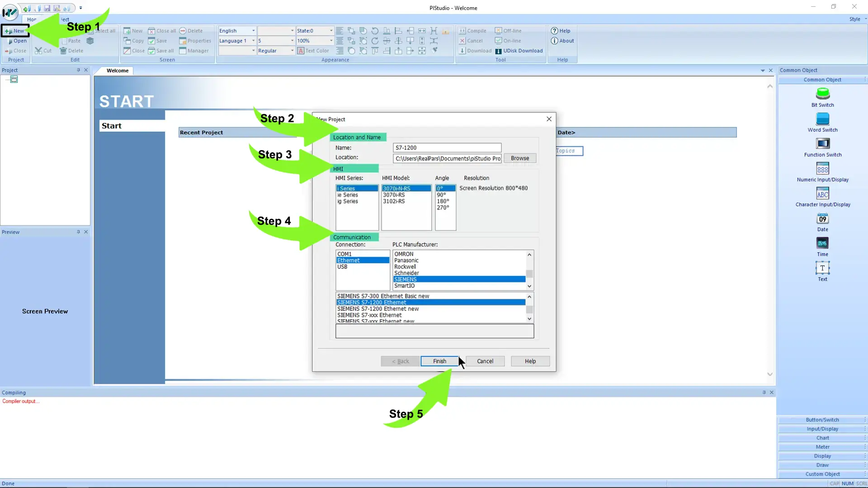Click the Cancel tool in ribbon

click(471, 41)
